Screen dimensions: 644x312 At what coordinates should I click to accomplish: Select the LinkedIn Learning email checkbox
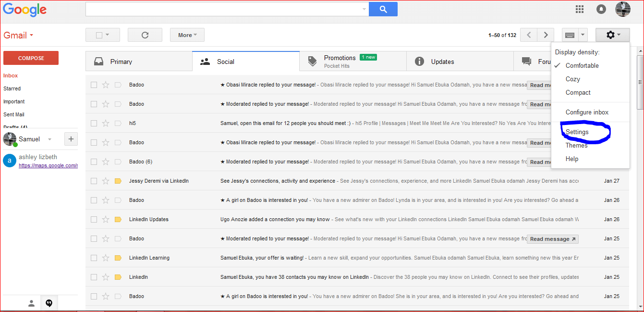tap(94, 258)
